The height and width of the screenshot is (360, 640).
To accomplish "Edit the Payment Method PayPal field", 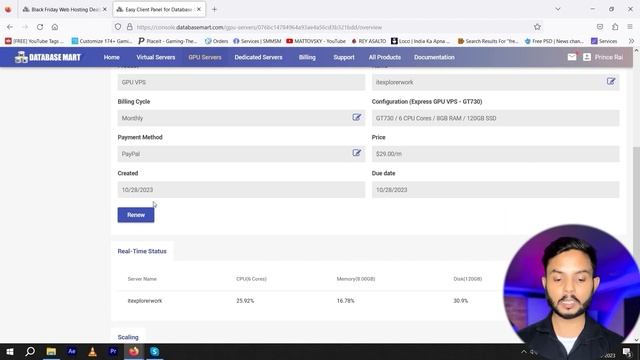I will [x=356, y=153].
